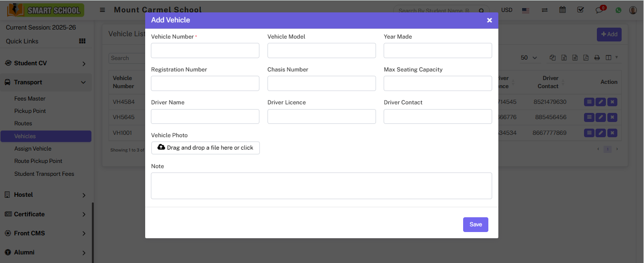This screenshot has height=263, width=644.
Task: Open the 50 rows-per-page dropdown
Action: [529, 58]
